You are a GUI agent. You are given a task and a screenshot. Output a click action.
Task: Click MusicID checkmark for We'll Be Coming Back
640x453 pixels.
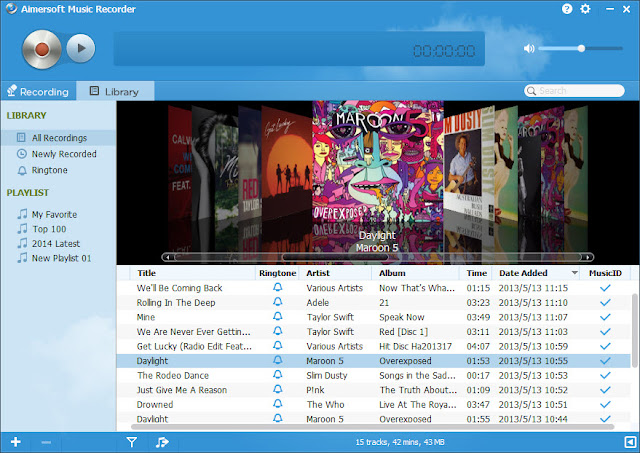[605, 288]
